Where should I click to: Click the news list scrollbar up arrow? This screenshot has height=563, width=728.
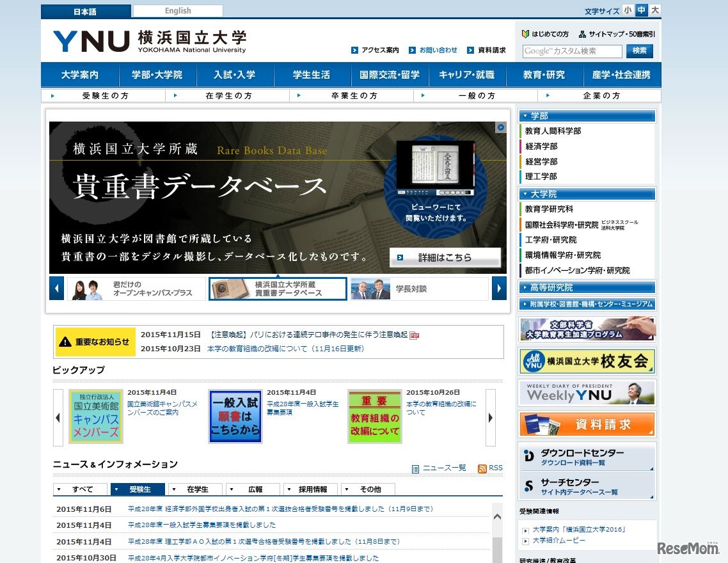click(x=497, y=516)
